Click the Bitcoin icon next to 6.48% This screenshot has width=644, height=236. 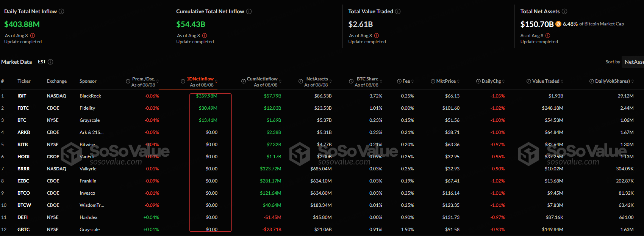click(558, 24)
